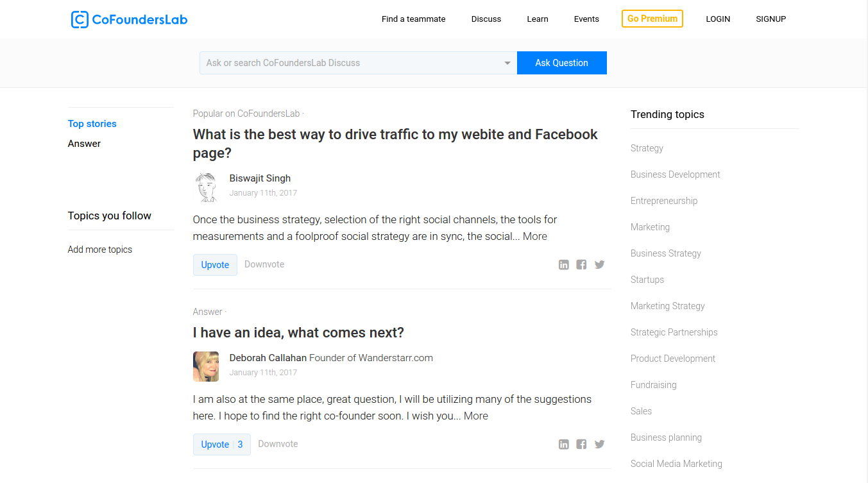Image resolution: width=868 pixels, height=483 pixels.
Task: Share Deborah Callahan's answer on LinkedIn
Action: pos(563,445)
